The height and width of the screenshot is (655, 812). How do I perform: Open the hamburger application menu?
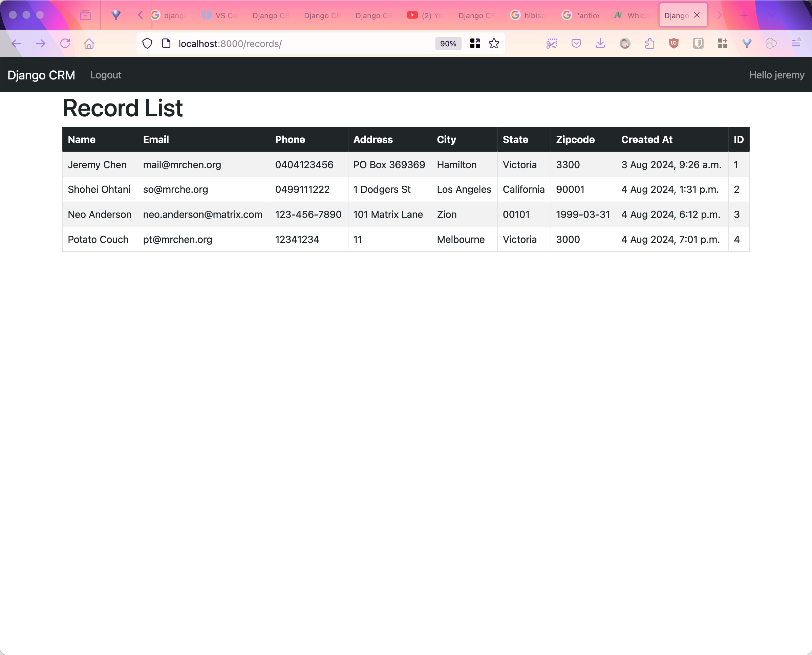796,43
